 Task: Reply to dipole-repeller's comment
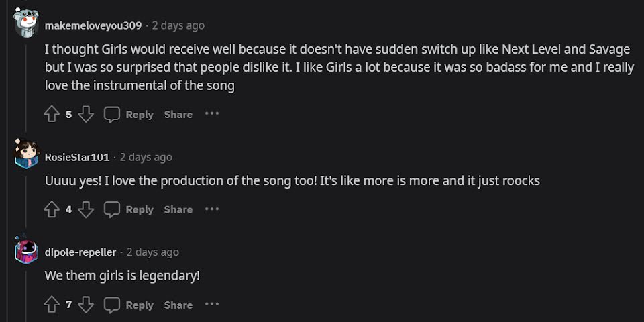click(129, 305)
